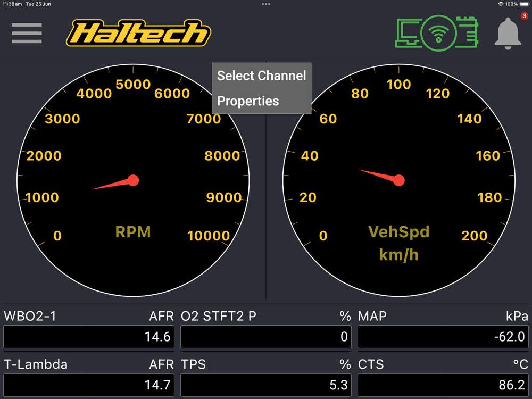Screen dimensions: 532x399
Task: Tap the VehSpd speedometer gauge
Action: coord(398,180)
